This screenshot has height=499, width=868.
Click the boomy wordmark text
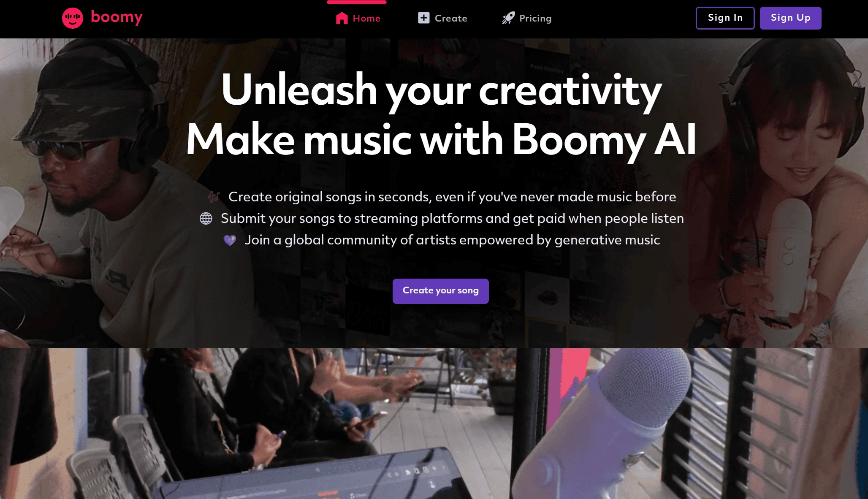[x=117, y=17]
